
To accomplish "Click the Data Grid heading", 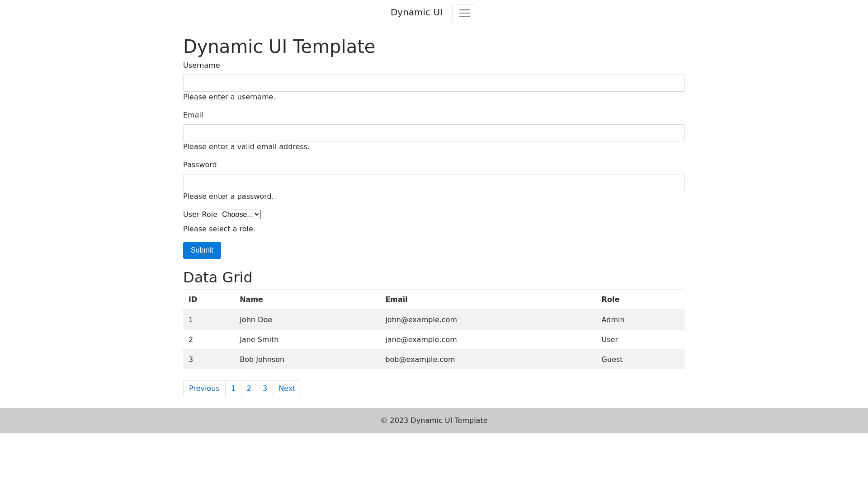I will coord(217,277).
